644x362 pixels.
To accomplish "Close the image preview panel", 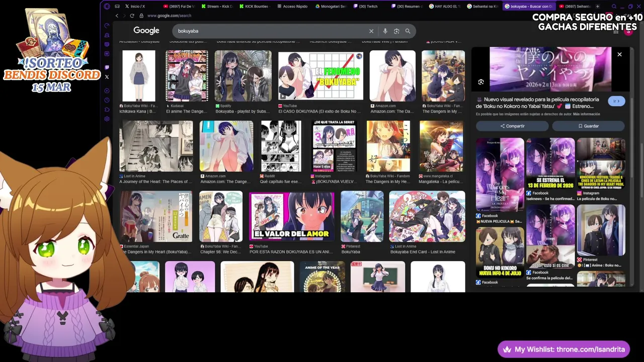I will click(619, 54).
